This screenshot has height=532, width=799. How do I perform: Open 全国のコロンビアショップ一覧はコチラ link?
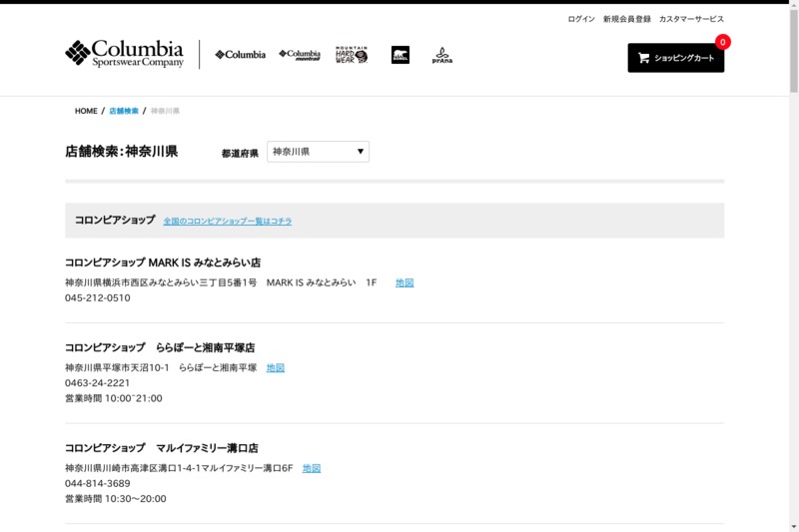click(228, 221)
